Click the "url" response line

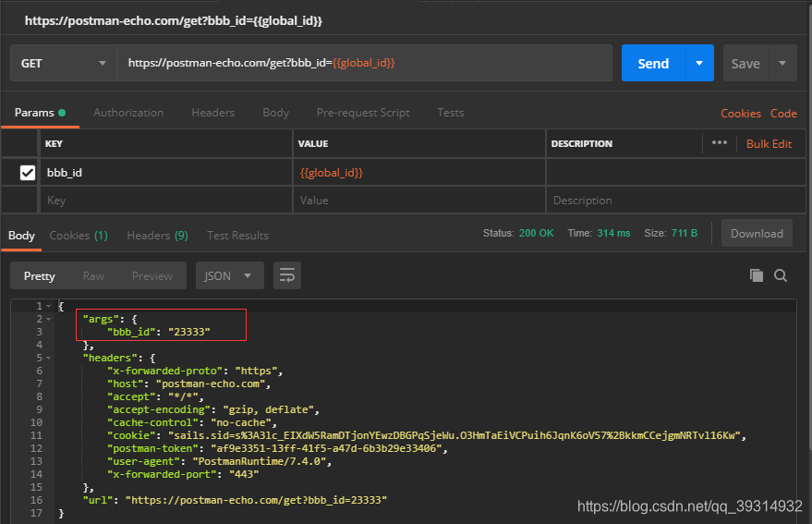(x=235, y=500)
